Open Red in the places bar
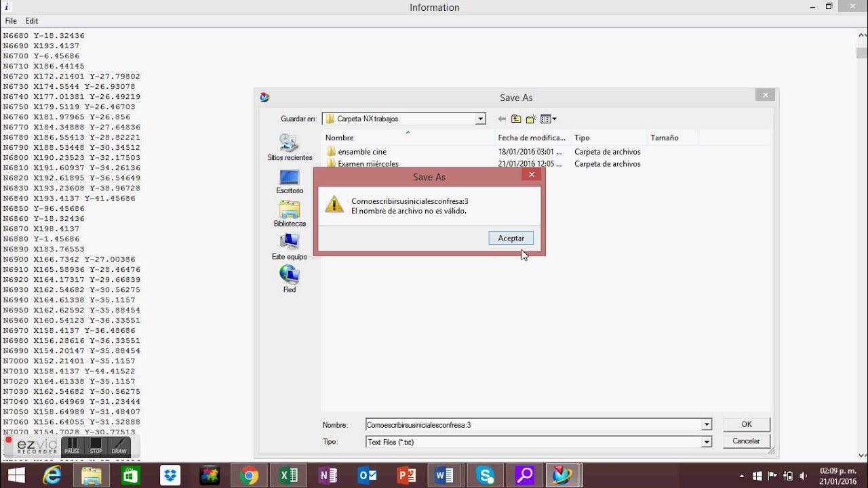The width and height of the screenshot is (868, 488). coord(290,279)
